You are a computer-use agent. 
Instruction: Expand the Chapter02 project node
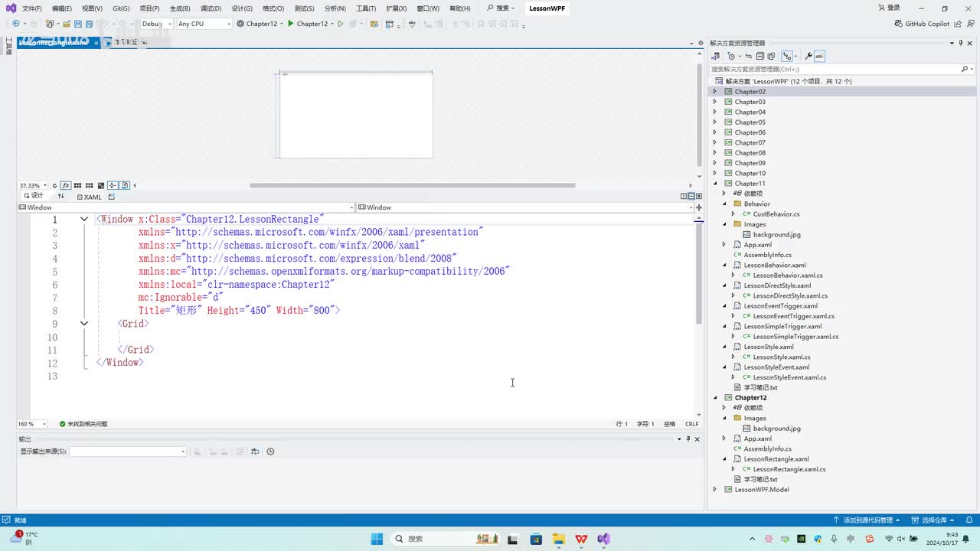click(x=715, y=92)
